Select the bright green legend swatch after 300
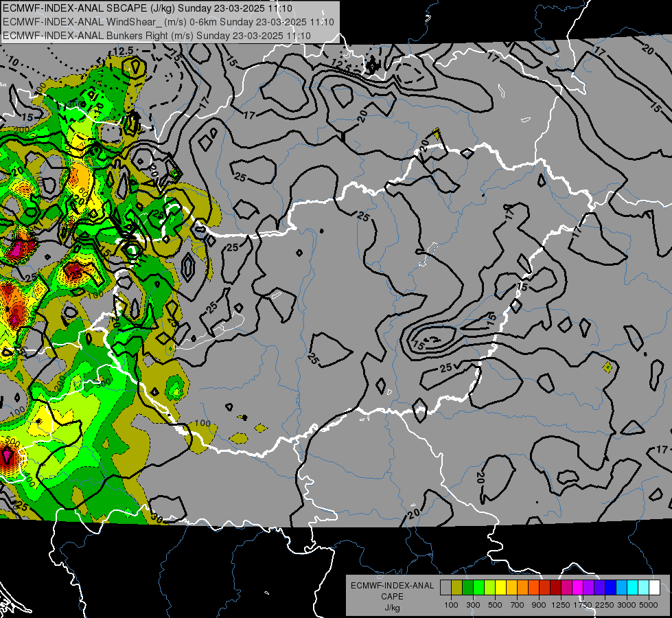672x618 pixels. pyautogui.click(x=478, y=587)
